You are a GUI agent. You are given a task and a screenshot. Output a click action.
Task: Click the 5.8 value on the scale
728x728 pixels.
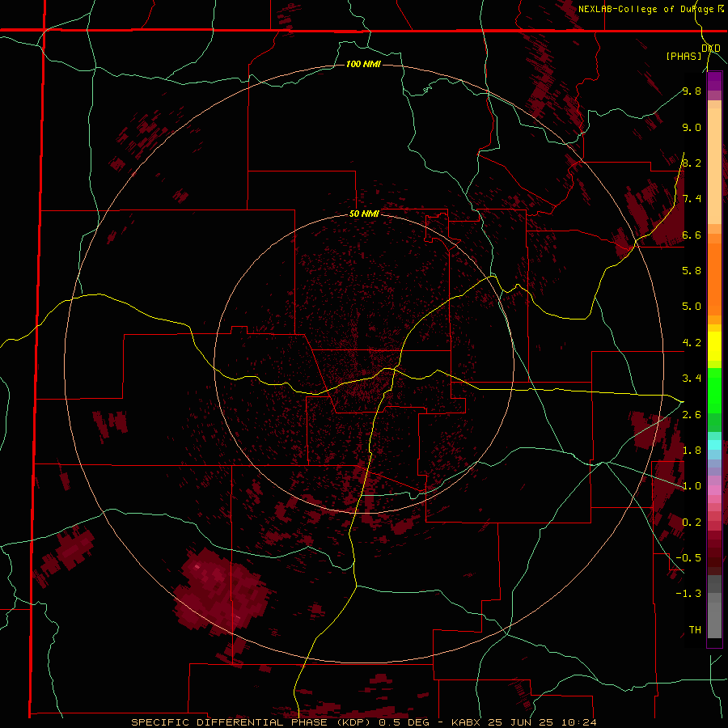click(x=692, y=270)
